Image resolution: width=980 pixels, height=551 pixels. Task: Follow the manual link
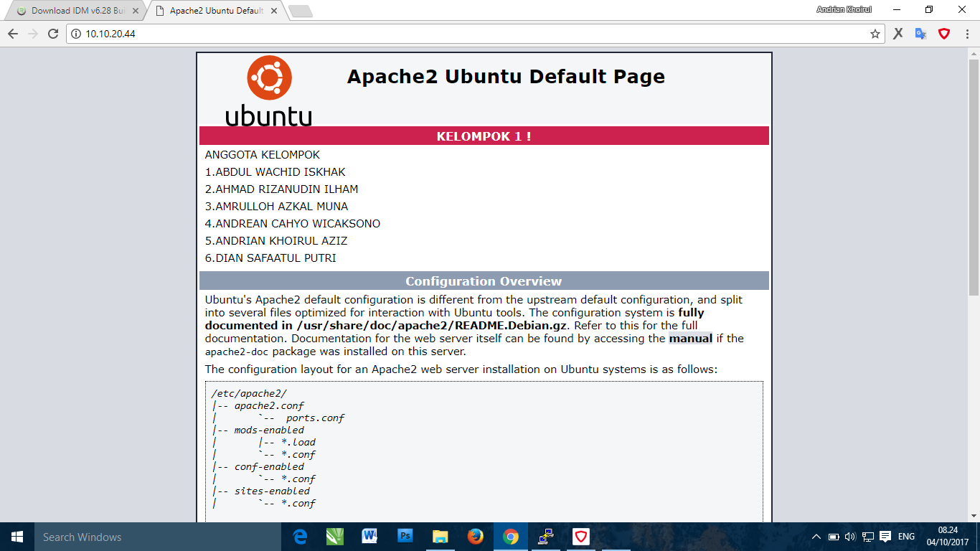(691, 339)
